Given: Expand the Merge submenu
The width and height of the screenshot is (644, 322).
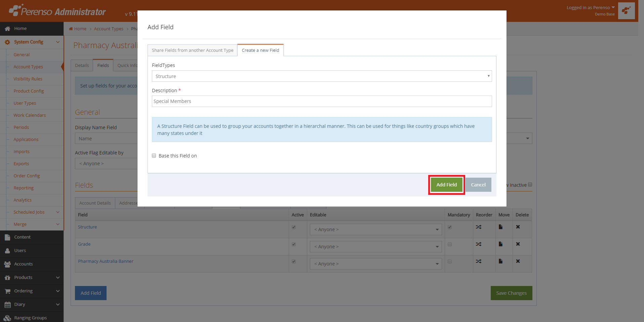Looking at the screenshot, I should [58, 224].
